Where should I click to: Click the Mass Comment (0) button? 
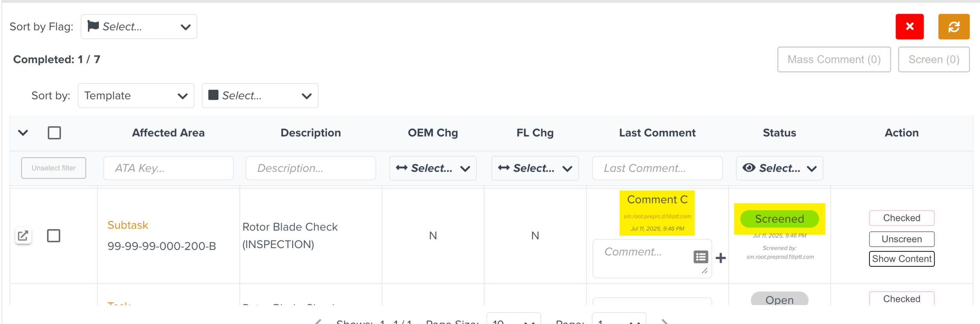click(834, 60)
